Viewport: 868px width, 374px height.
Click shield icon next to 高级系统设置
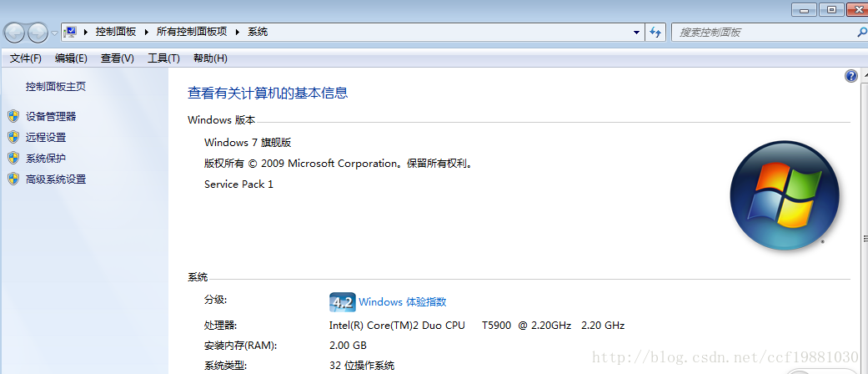[x=14, y=179]
